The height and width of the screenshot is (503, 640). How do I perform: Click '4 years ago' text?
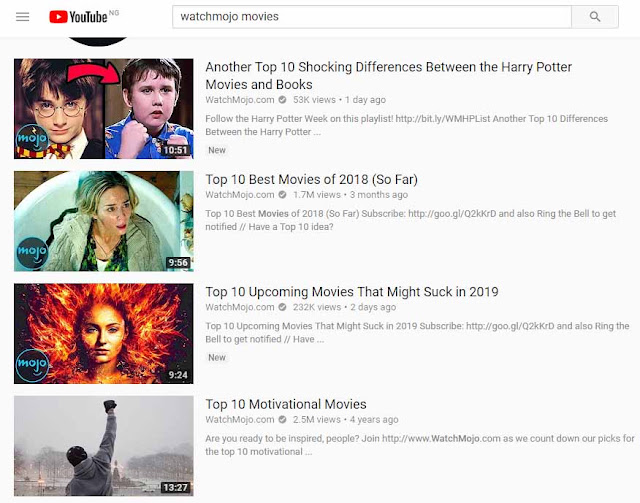coord(374,419)
